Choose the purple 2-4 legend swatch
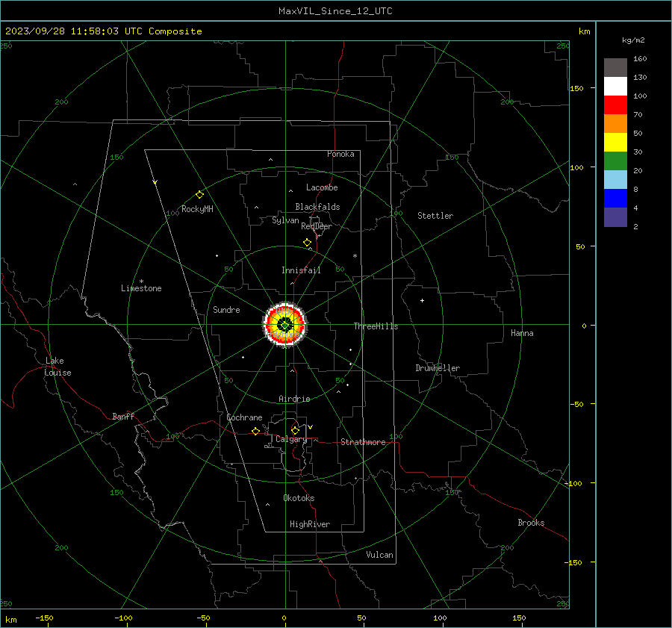The image size is (672, 628). tap(615, 217)
